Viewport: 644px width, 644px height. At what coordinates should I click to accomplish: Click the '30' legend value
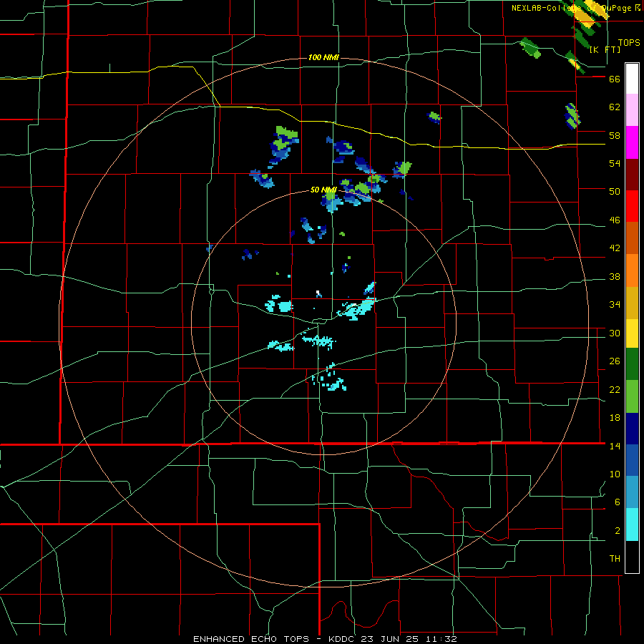click(x=615, y=333)
